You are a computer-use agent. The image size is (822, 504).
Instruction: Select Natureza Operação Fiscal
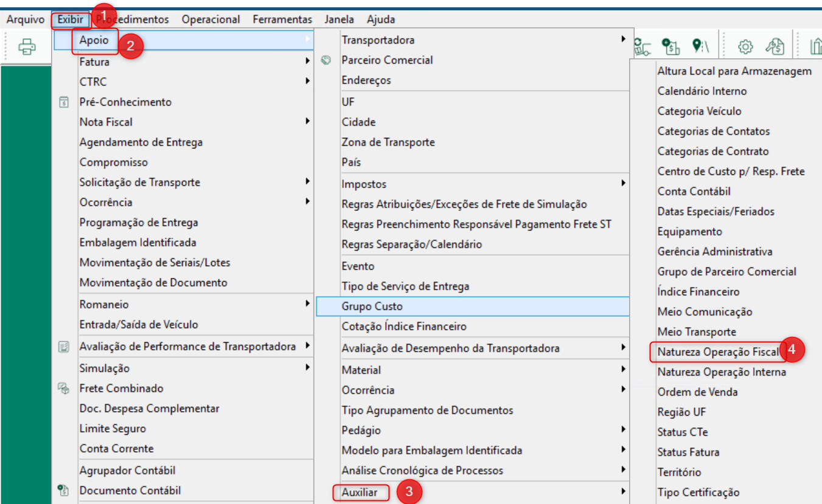click(718, 352)
